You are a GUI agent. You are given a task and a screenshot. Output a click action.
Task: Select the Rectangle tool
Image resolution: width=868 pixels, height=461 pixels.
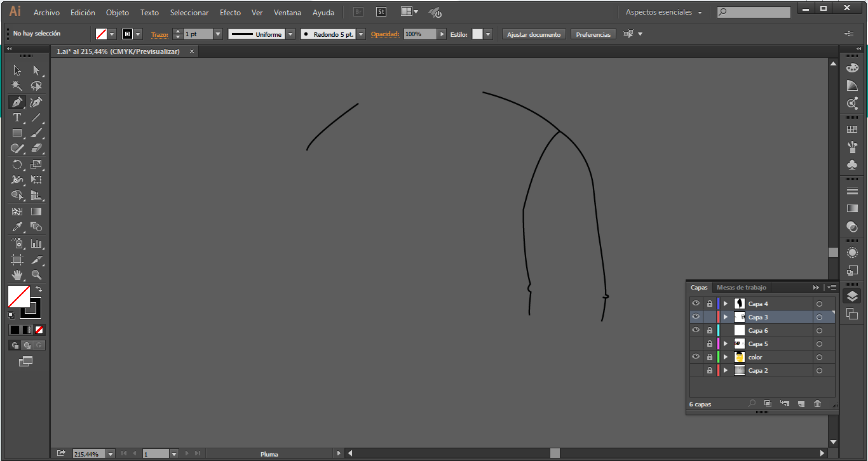(17, 133)
